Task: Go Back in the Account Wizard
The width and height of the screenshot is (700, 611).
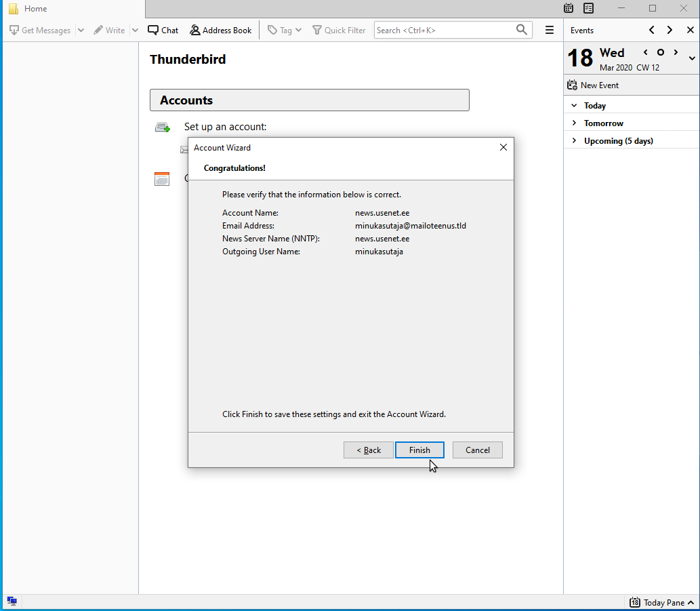Action: [369, 450]
